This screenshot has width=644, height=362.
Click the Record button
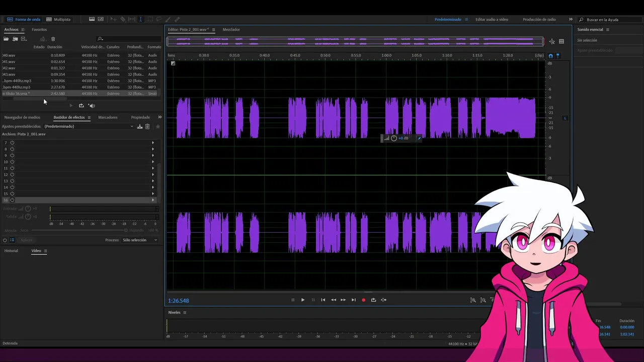coord(363,300)
